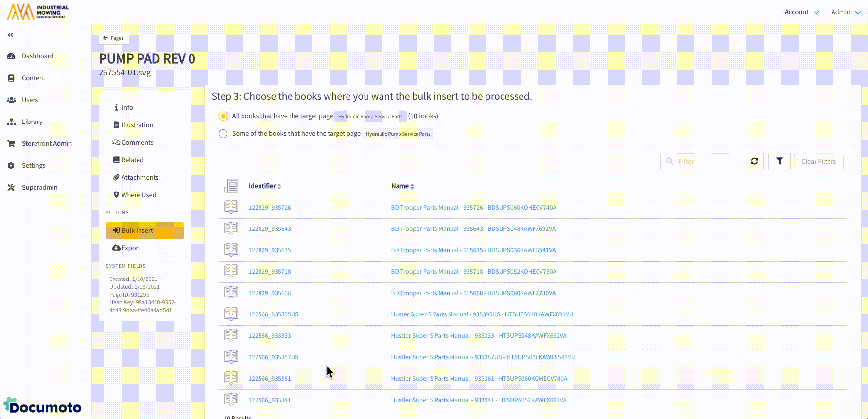Open book link 122566_935361

pos(269,379)
